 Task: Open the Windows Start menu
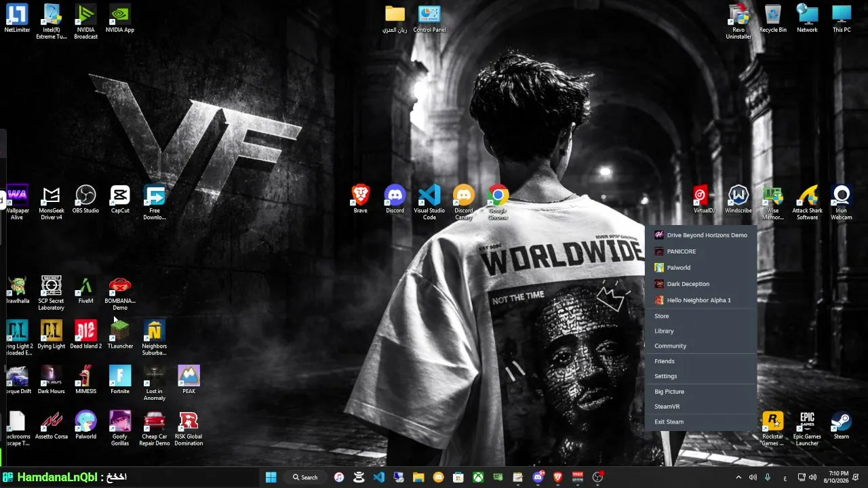[x=271, y=477]
